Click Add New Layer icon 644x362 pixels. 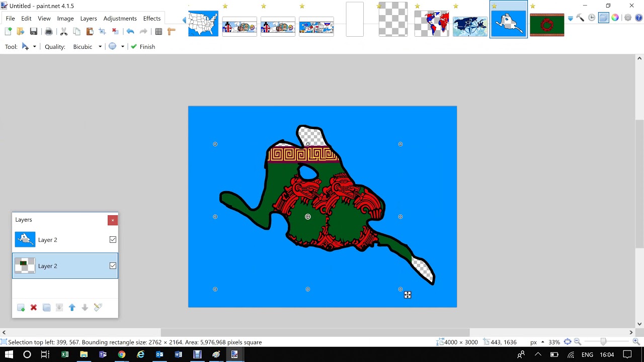pyautogui.click(x=21, y=307)
